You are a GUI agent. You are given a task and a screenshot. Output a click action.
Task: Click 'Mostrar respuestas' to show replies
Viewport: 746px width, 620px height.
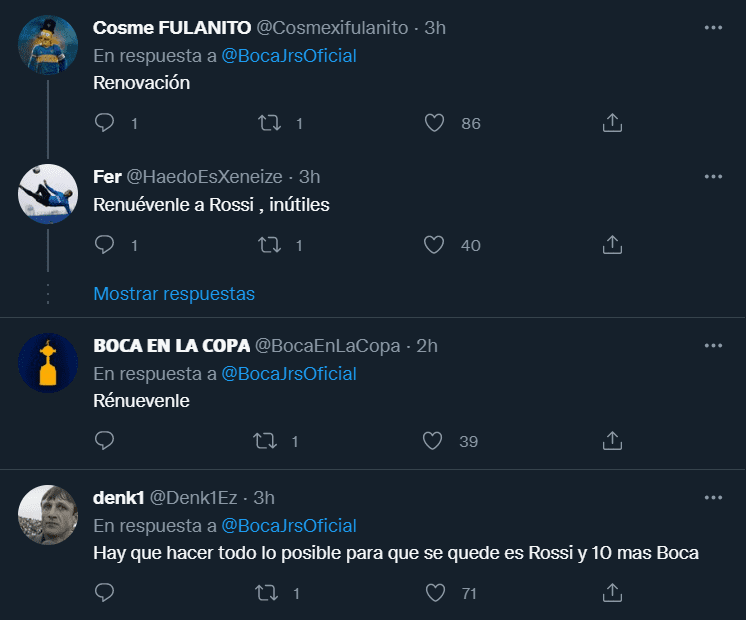(x=174, y=294)
